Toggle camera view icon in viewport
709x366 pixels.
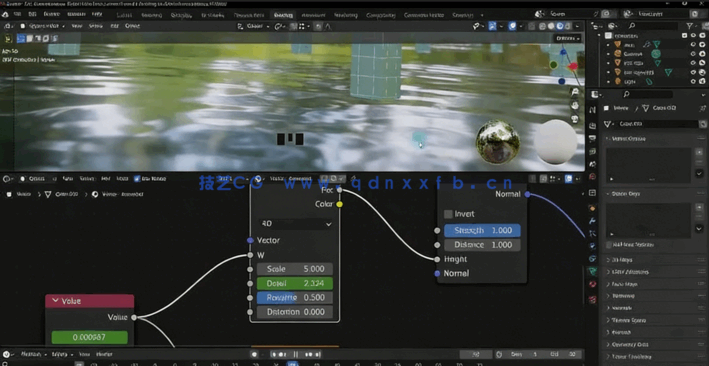click(x=575, y=119)
